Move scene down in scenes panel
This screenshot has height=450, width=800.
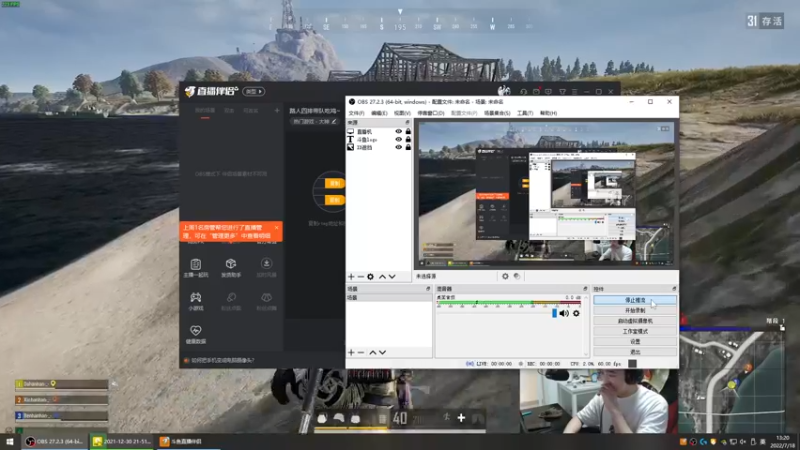[382, 353]
